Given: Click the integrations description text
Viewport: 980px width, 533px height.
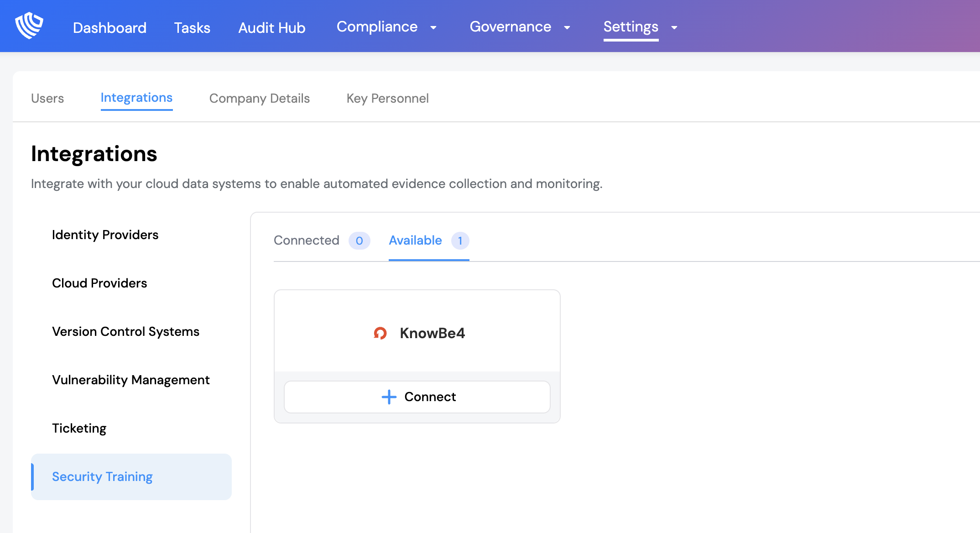Looking at the screenshot, I should [317, 183].
